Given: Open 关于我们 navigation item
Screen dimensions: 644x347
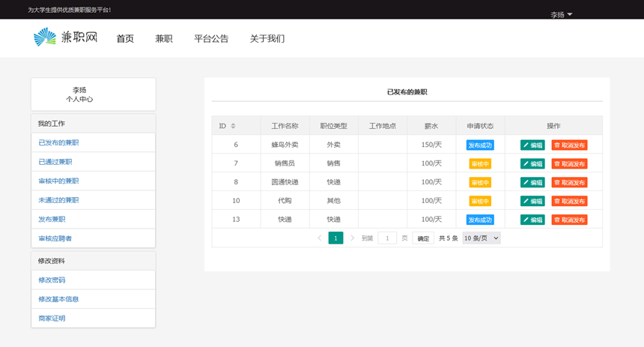Looking at the screenshot, I should click(x=267, y=39).
